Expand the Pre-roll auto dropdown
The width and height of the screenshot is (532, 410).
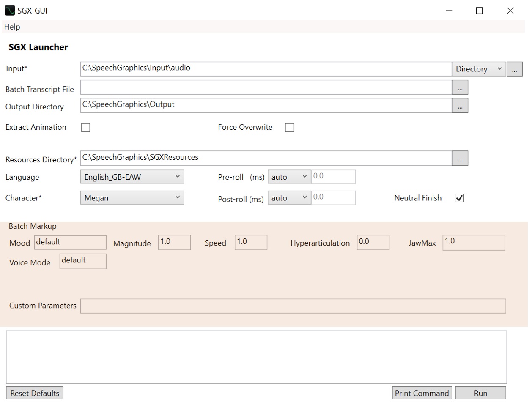pyautogui.click(x=289, y=177)
